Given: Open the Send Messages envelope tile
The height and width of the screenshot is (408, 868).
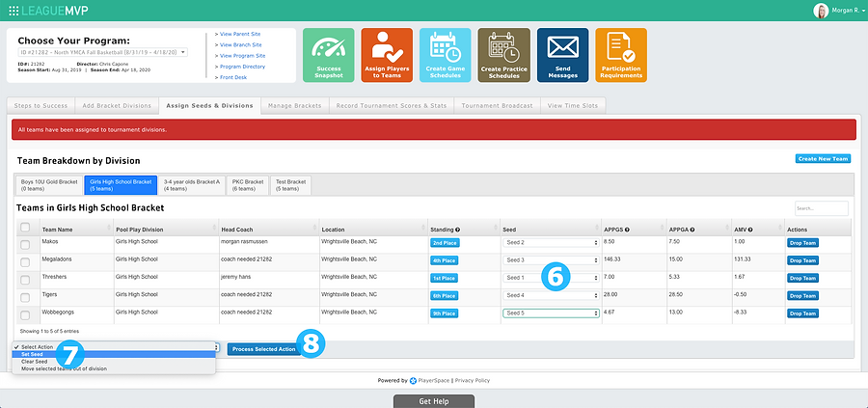Looking at the screenshot, I should click(562, 55).
